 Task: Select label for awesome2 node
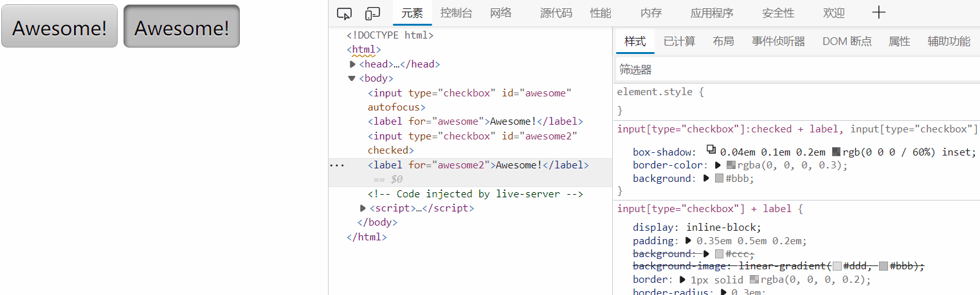[x=478, y=165]
